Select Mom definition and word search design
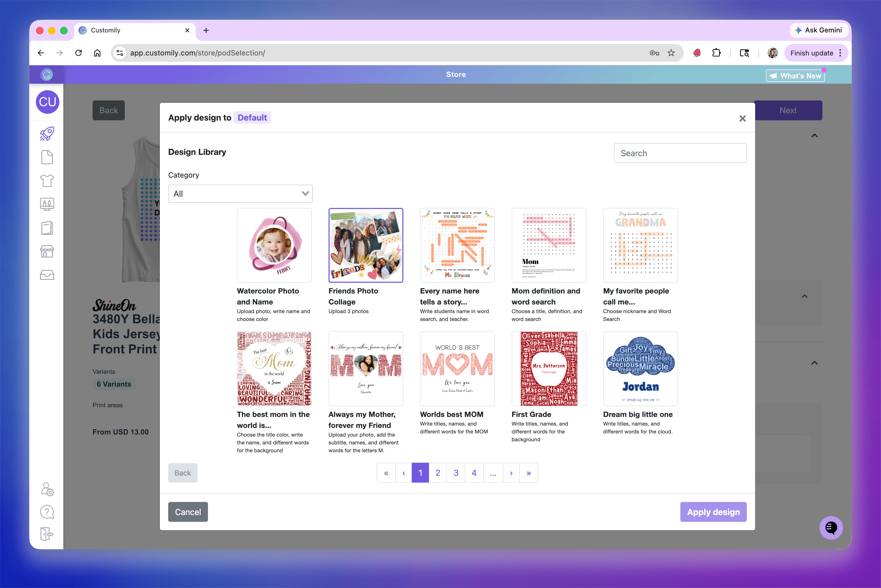The height and width of the screenshot is (588, 881). (x=549, y=245)
